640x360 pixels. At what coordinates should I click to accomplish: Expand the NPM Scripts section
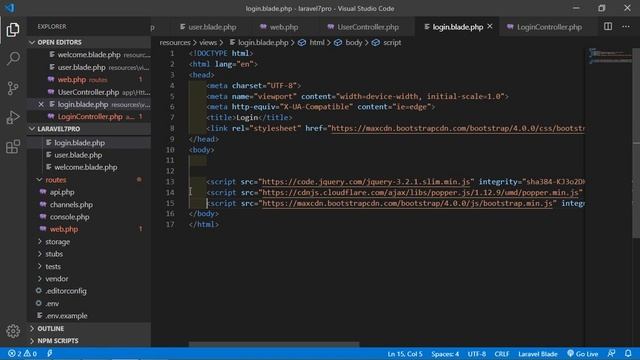(x=89, y=341)
